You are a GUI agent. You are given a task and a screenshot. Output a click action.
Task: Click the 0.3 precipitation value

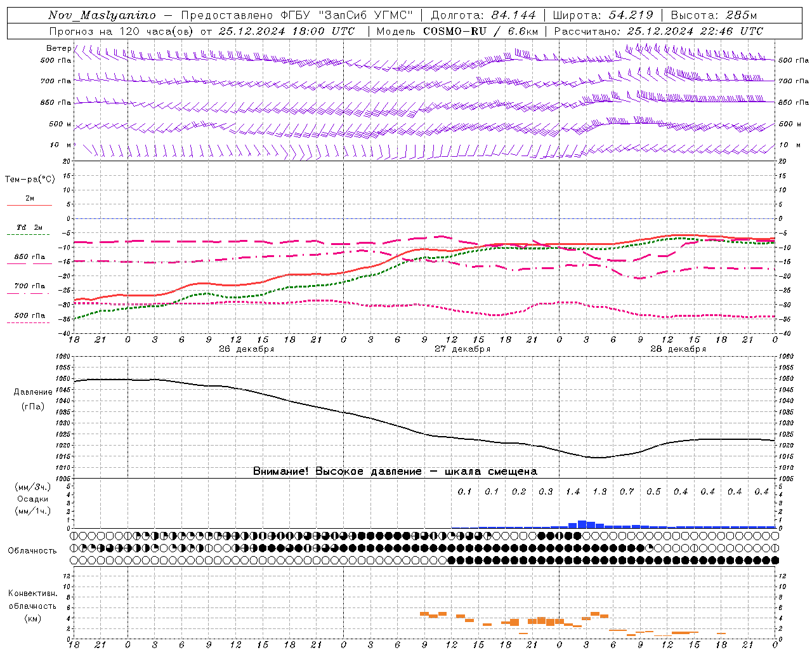tap(546, 492)
